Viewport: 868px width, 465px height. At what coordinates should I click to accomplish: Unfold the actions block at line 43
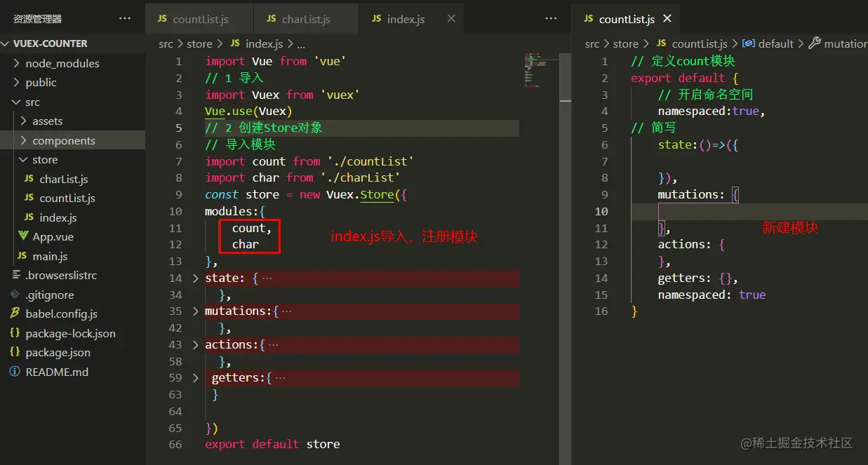(x=196, y=345)
